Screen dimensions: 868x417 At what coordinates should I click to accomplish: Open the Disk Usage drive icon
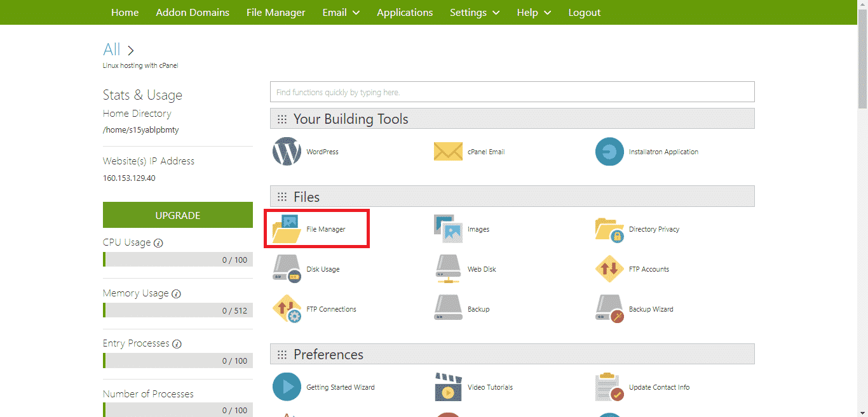click(x=287, y=269)
